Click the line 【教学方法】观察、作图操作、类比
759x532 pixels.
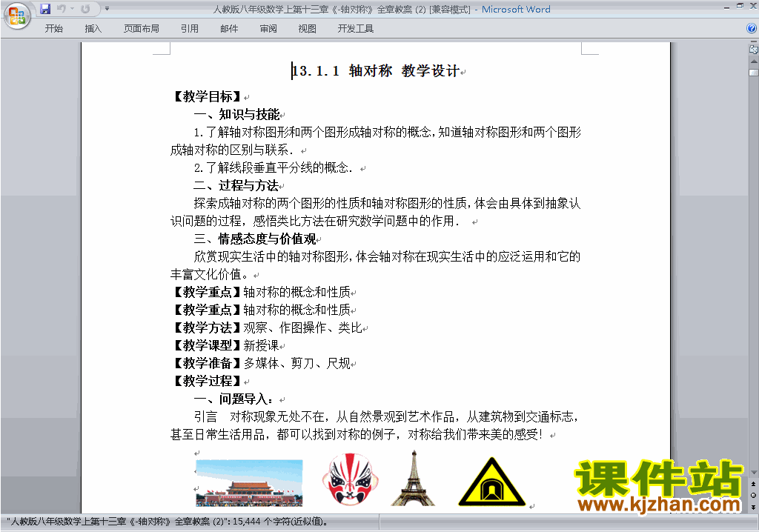[x=267, y=327]
